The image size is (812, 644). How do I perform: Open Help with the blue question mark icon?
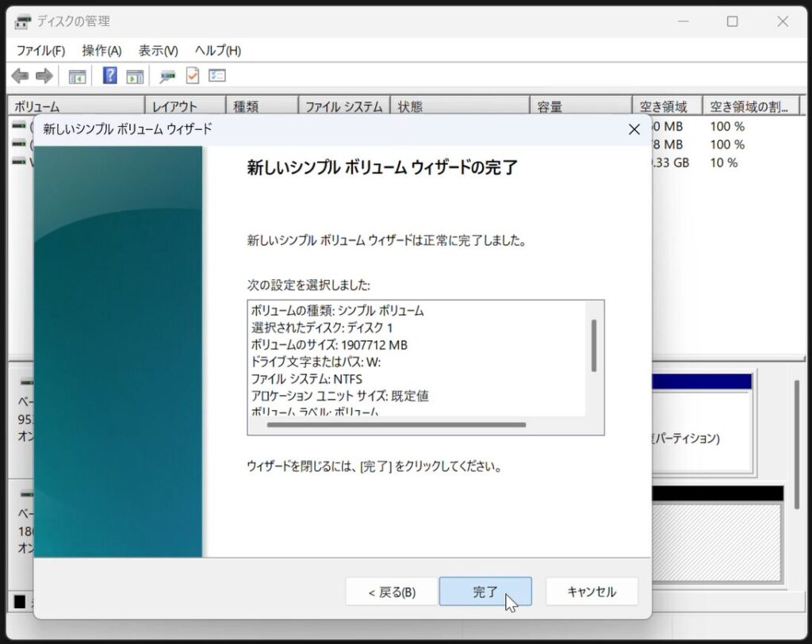tap(110, 76)
